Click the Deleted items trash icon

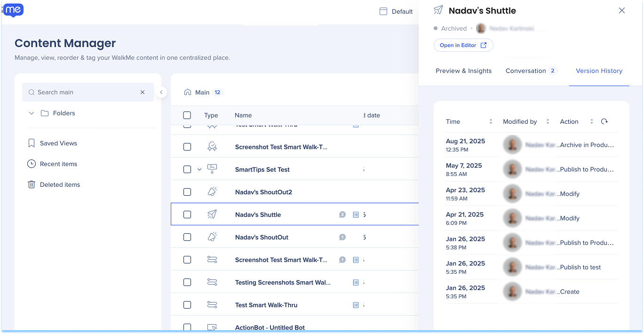32,184
